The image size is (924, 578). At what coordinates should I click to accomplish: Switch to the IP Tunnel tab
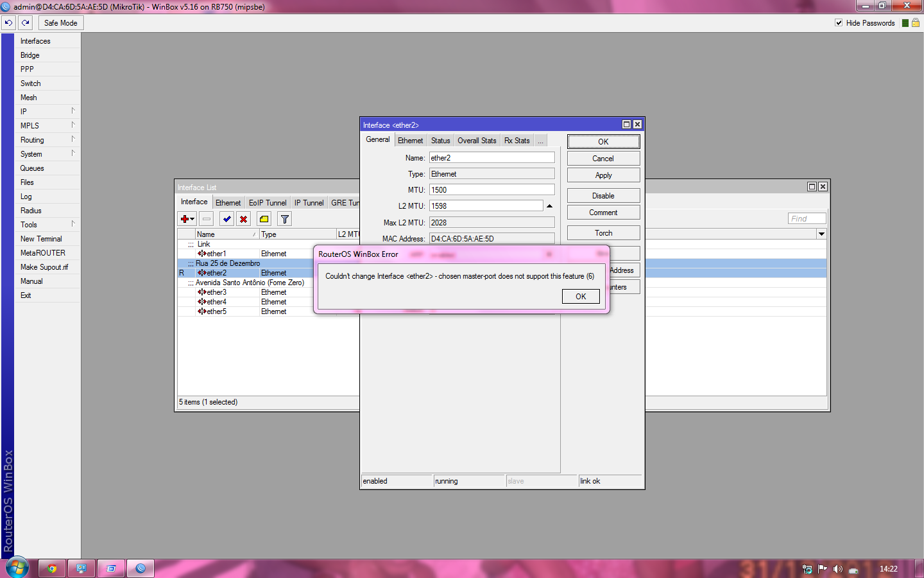click(x=309, y=203)
